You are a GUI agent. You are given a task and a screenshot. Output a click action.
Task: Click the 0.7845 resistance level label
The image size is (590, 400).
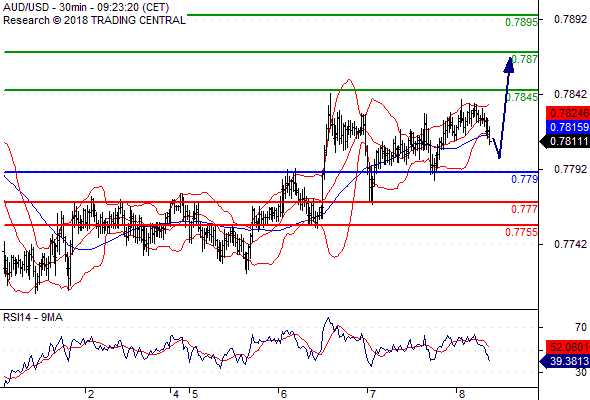click(x=521, y=97)
